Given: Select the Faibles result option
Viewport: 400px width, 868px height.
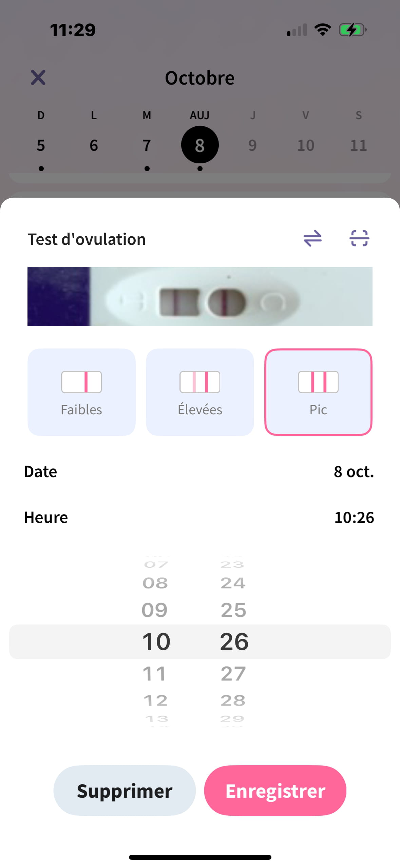Looking at the screenshot, I should (81, 392).
